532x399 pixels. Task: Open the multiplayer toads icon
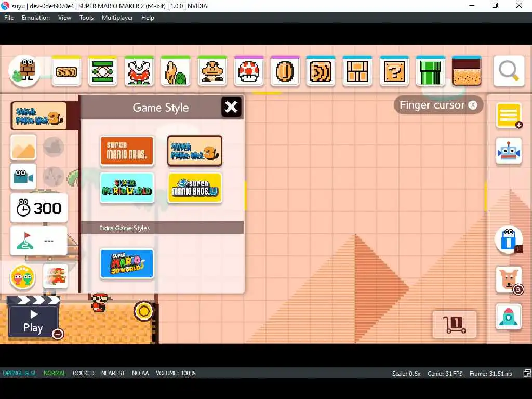point(23,277)
